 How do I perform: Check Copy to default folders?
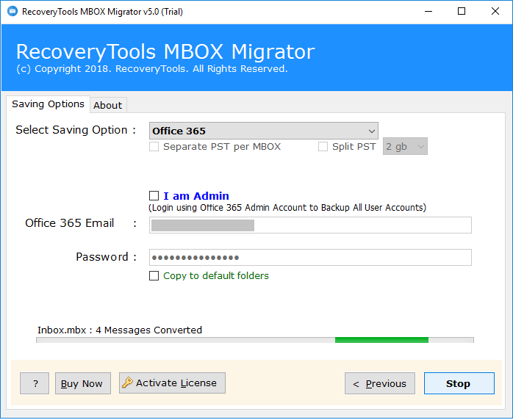click(154, 276)
